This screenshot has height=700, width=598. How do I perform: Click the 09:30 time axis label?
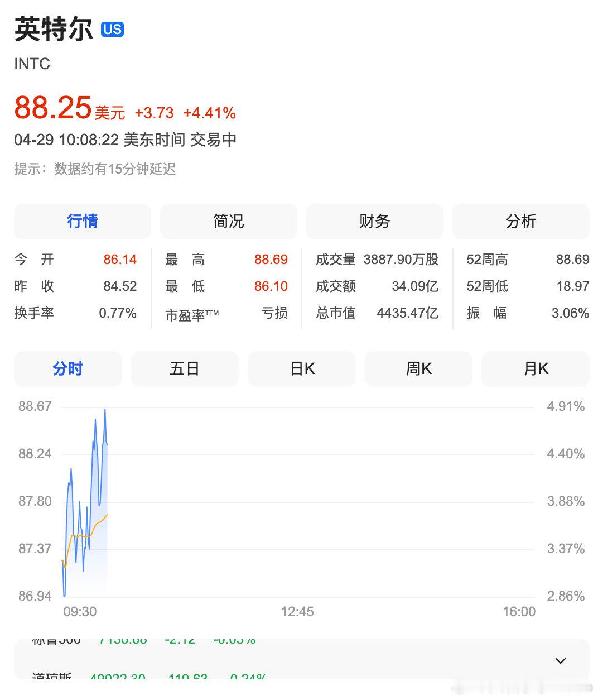[80, 612]
